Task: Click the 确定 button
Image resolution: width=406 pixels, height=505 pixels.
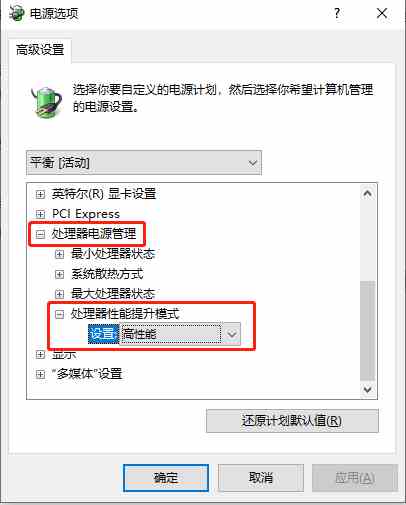Action: [166, 478]
